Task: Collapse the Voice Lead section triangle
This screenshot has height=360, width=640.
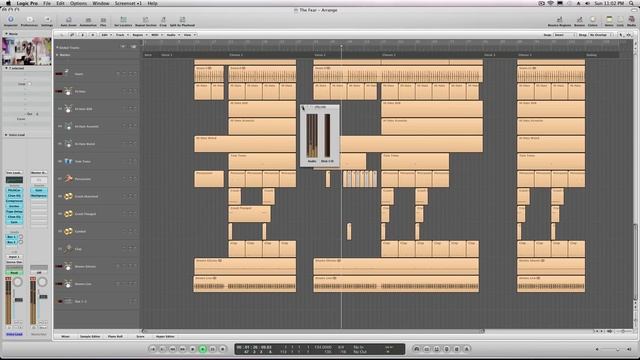Action: point(6,135)
